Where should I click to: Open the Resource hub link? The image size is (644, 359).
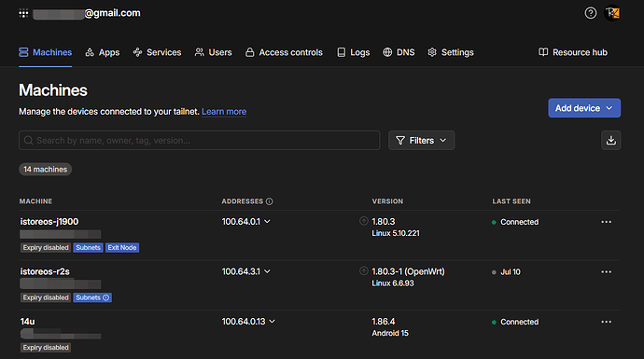(x=573, y=52)
